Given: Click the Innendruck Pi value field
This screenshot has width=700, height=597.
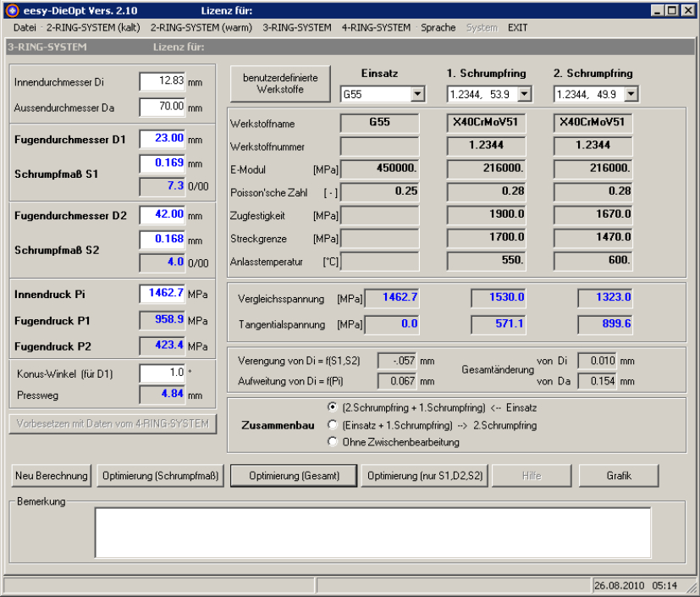Looking at the screenshot, I should pos(162,294).
